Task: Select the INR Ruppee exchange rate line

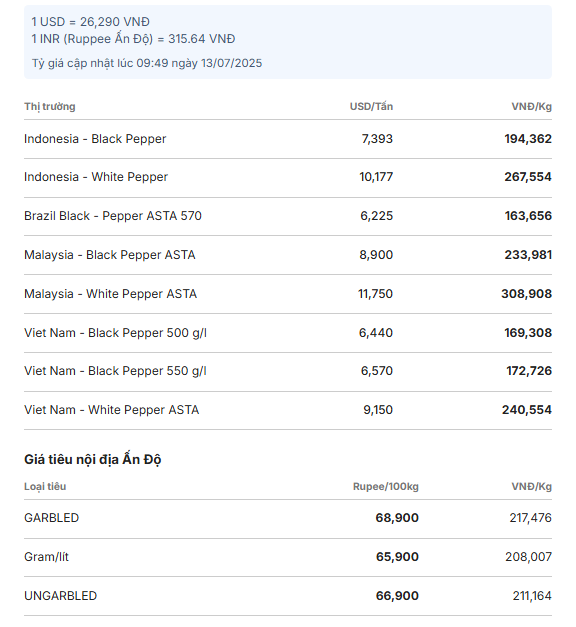Action: tap(133, 39)
